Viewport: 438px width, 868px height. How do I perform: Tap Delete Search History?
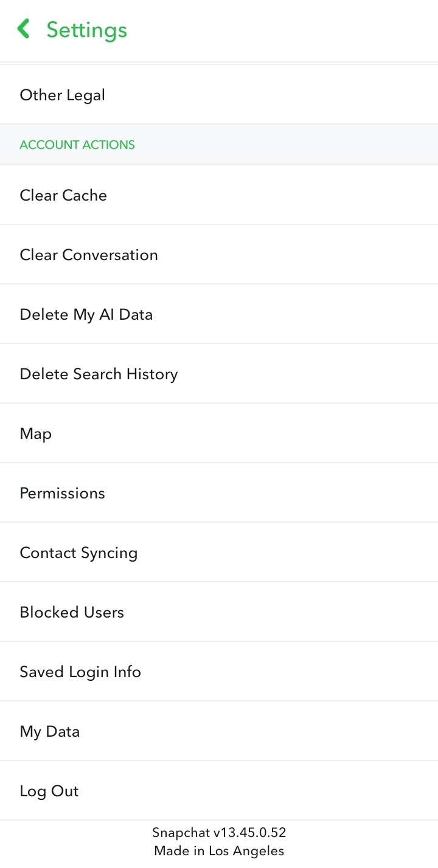(219, 374)
